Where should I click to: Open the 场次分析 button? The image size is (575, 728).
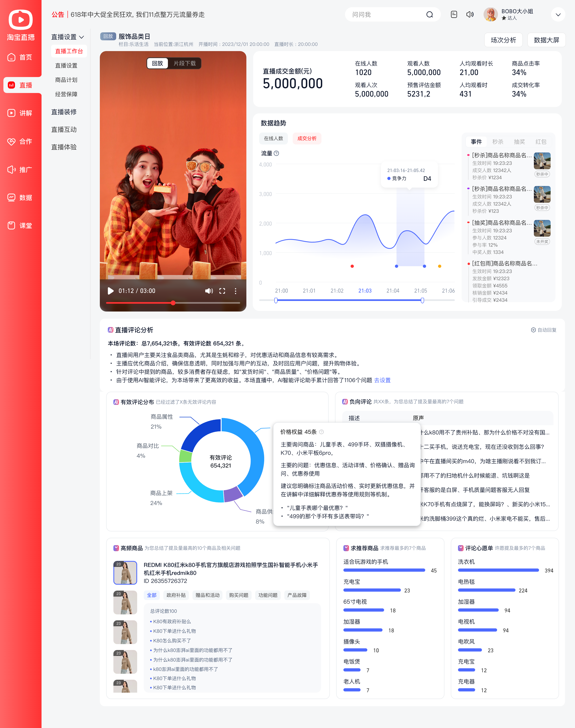[x=503, y=40]
